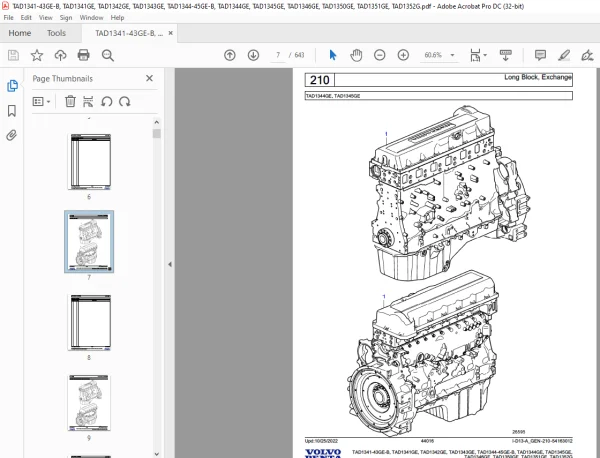Print the document with printer icon

click(83, 55)
